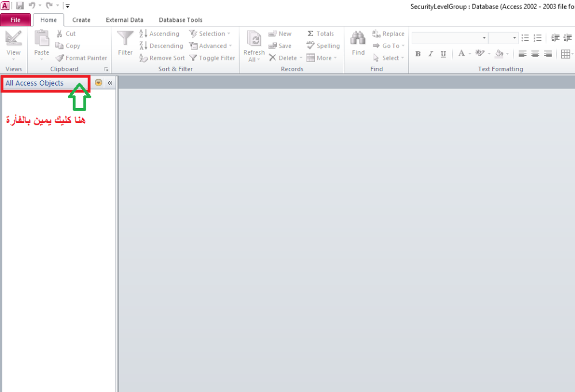
Task: Save using the Quick Access Toolbar floppy icon
Action: [20, 6]
